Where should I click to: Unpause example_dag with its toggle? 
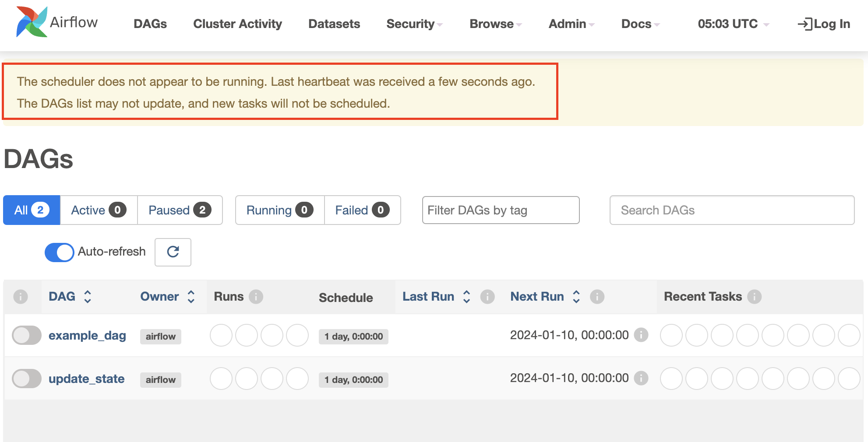[x=27, y=335]
